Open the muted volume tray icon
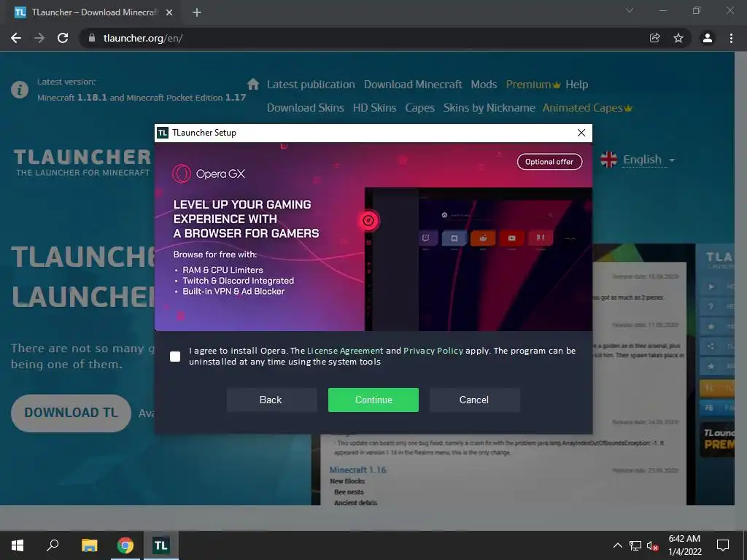Viewport: 747px width, 560px height. [x=652, y=545]
